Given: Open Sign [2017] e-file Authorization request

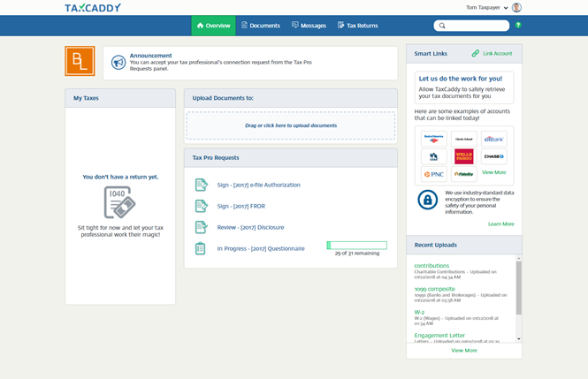Looking at the screenshot, I should click(258, 185).
